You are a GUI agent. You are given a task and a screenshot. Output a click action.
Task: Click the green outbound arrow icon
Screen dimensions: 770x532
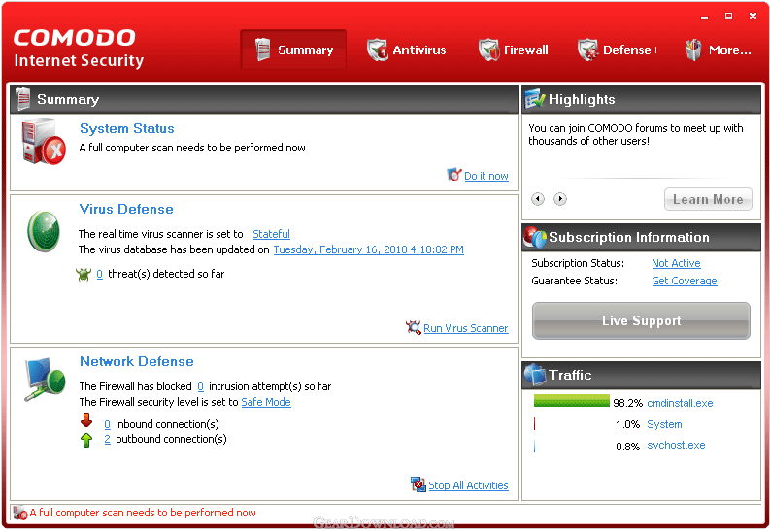click(x=86, y=440)
